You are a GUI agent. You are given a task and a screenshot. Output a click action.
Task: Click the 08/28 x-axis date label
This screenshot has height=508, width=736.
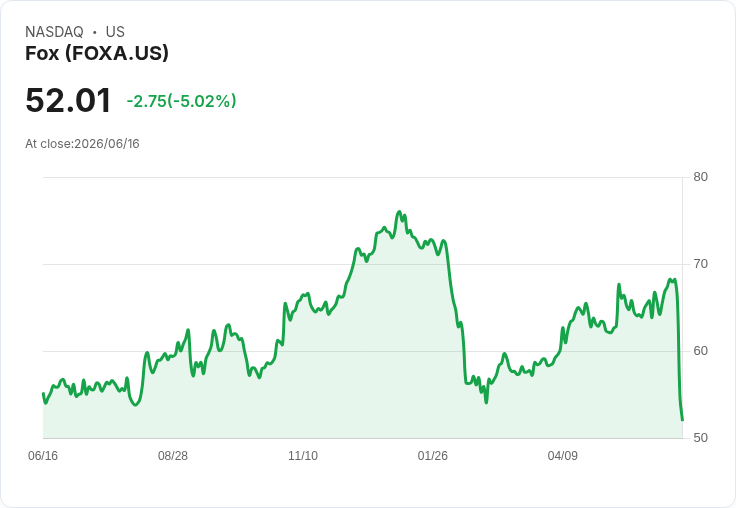tap(173, 455)
